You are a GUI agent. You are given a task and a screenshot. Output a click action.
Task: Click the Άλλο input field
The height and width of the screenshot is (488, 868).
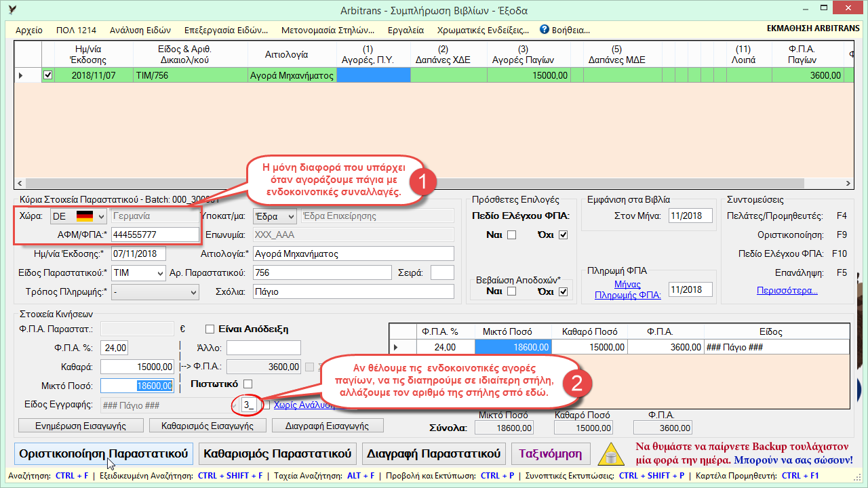pos(263,347)
